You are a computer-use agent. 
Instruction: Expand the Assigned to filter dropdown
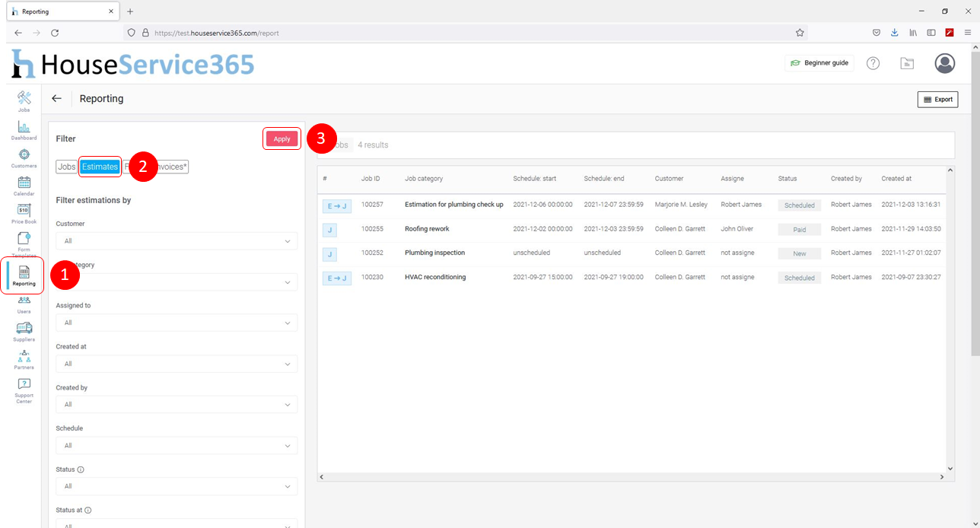coord(177,323)
